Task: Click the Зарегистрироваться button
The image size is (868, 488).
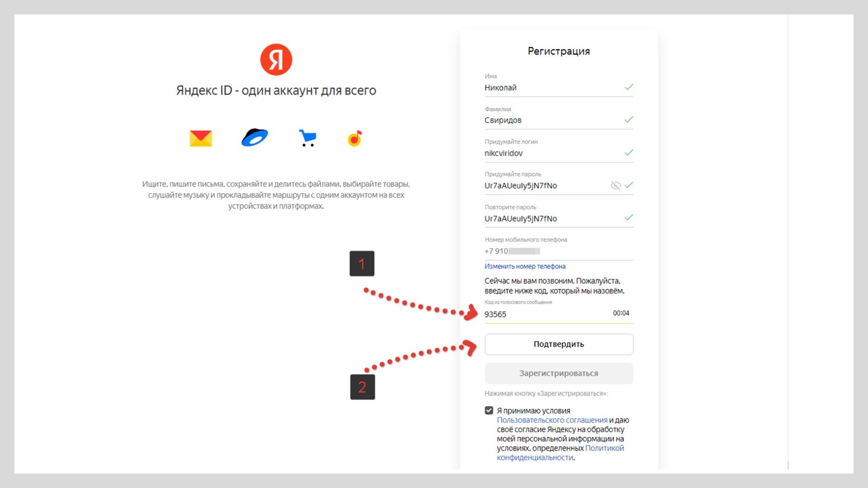Action: (x=559, y=373)
